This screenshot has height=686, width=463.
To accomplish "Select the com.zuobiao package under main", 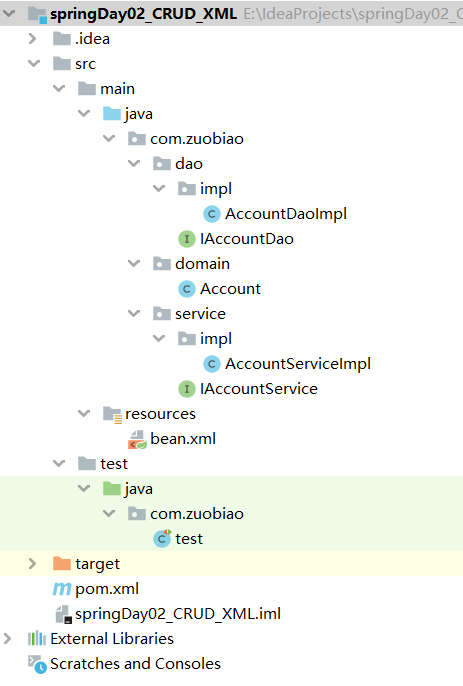I will pyautogui.click(x=197, y=139).
